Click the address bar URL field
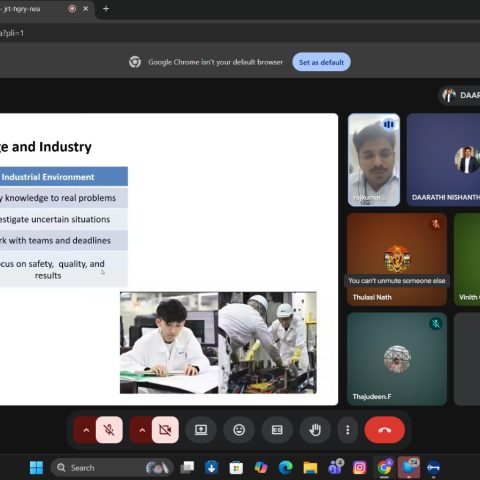The width and height of the screenshot is (480, 480). pyautogui.click(x=240, y=33)
